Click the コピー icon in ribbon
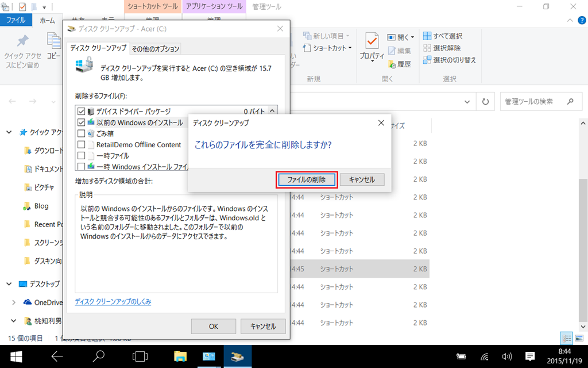588x368 pixels. pyautogui.click(x=54, y=41)
